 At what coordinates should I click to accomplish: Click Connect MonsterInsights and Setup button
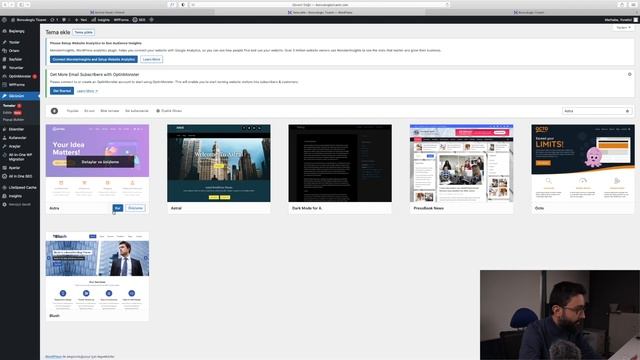click(94, 59)
